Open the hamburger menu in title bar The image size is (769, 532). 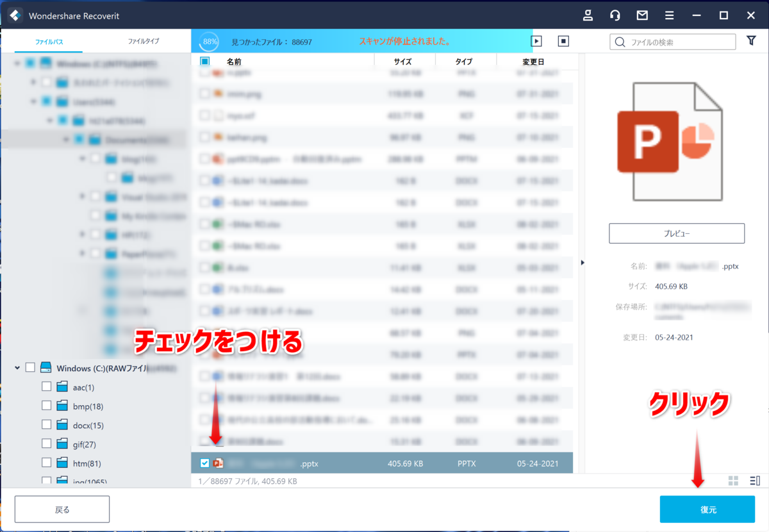coord(669,15)
